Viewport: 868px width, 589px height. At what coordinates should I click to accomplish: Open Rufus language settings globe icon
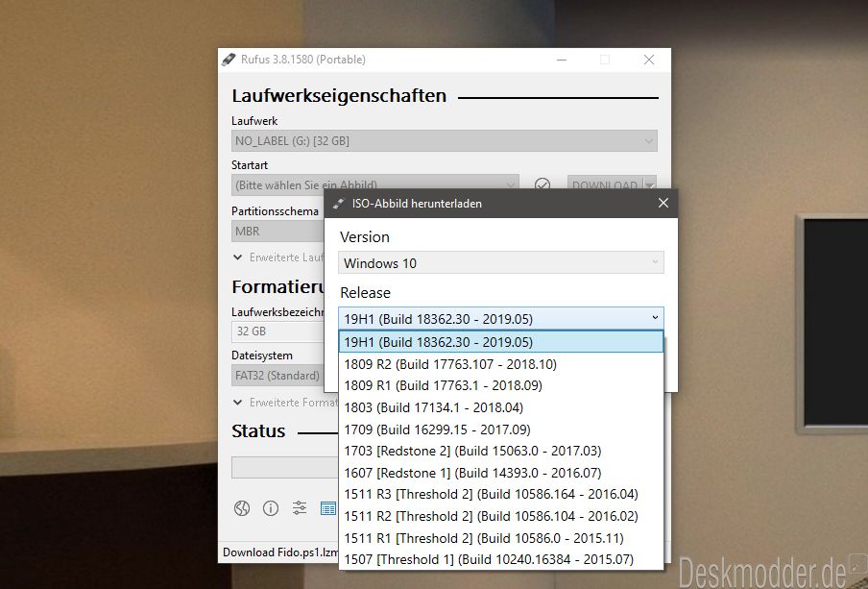[242, 508]
